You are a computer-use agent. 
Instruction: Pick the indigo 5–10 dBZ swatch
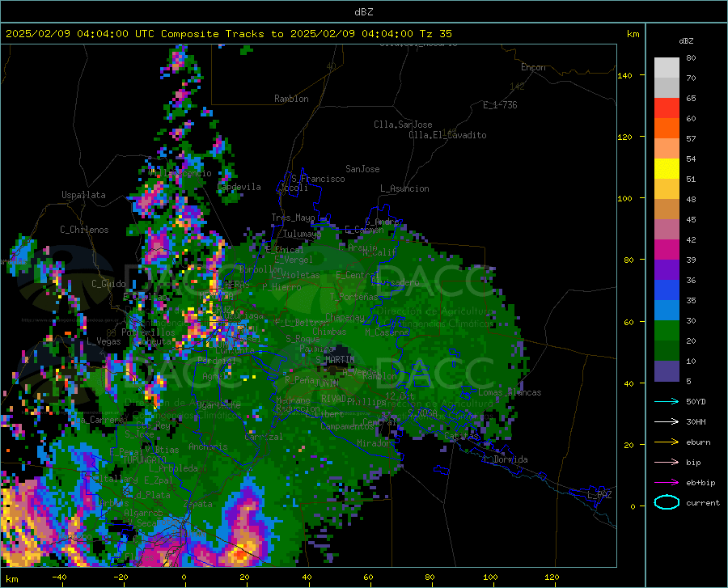[x=667, y=371]
